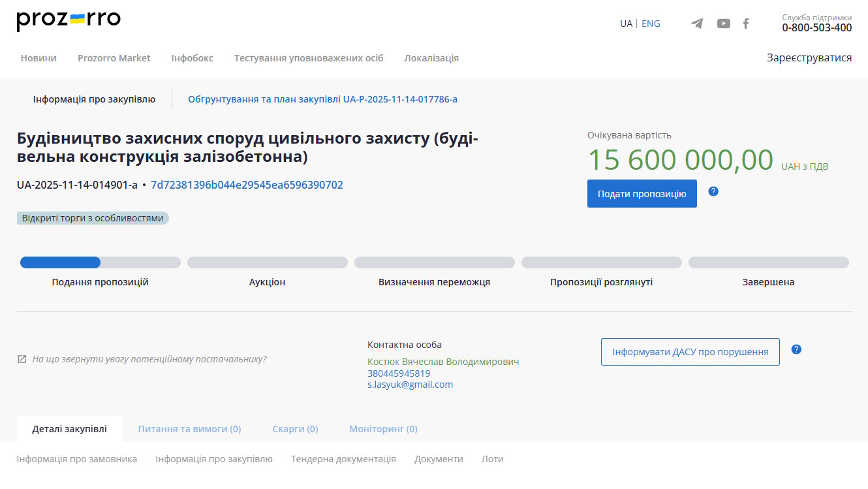Switch to Скарги tab

pyautogui.click(x=295, y=429)
